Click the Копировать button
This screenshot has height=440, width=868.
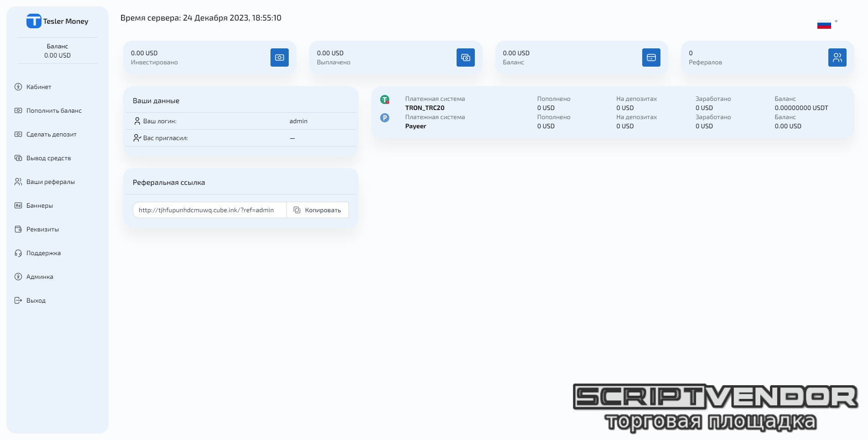coord(317,210)
